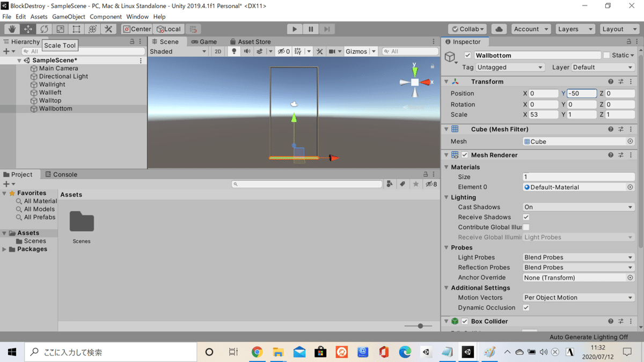
Task: Open Transform component preset icon
Action: coord(621,82)
